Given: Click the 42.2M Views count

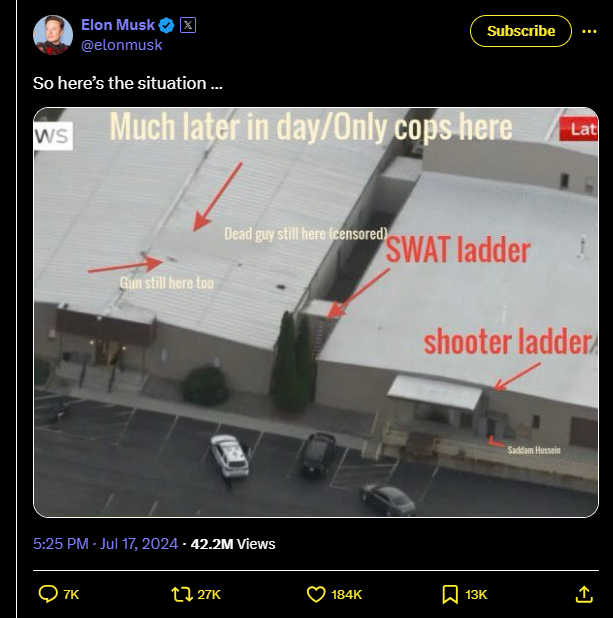Looking at the screenshot, I should pyautogui.click(x=233, y=544).
